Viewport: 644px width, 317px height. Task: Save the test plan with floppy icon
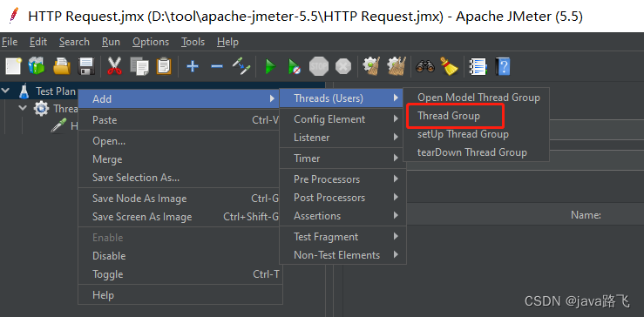coord(86,65)
